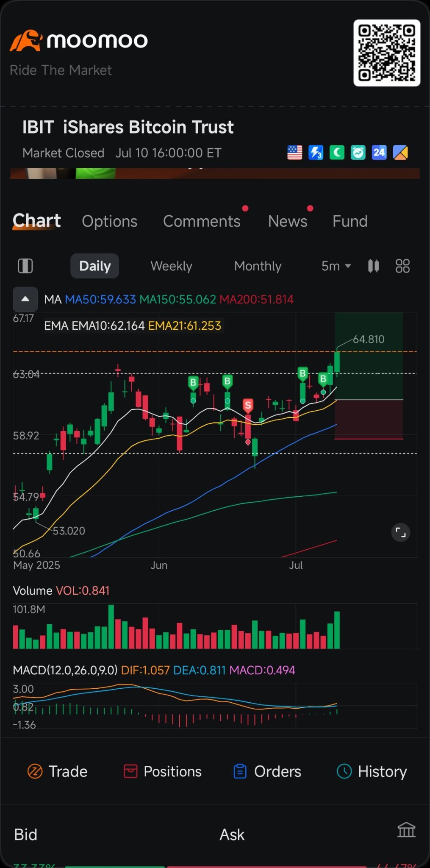Open the Positions button
This screenshot has height=868, width=430.
click(163, 771)
